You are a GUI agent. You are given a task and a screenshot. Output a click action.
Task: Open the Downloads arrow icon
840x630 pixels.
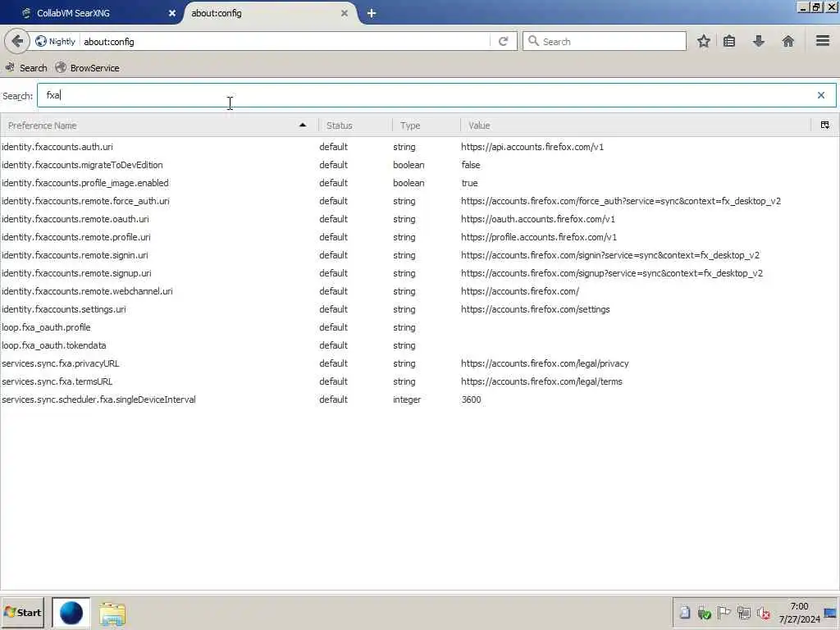point(759,41)
